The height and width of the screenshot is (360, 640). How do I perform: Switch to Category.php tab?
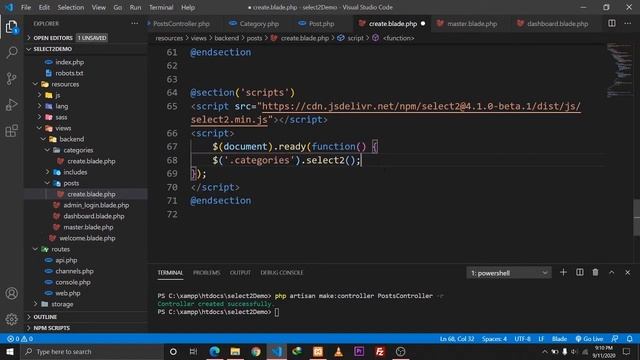point(259,24)
